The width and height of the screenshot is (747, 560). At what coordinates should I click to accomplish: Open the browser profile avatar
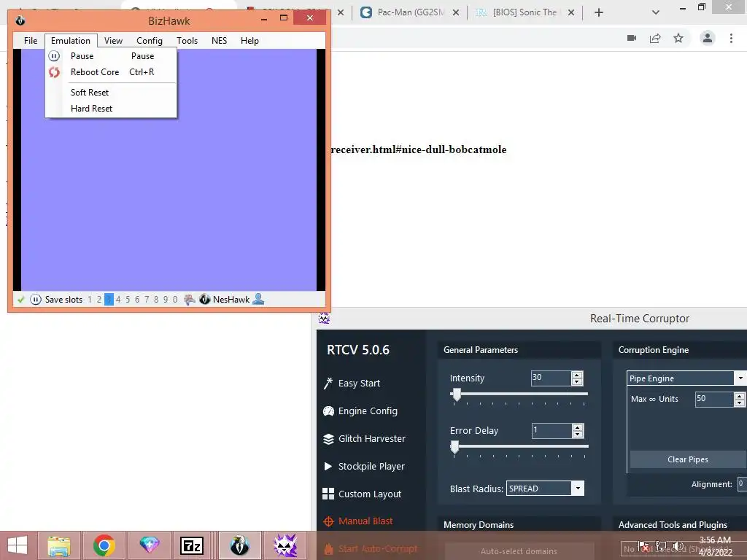click(x=708, y=38)
